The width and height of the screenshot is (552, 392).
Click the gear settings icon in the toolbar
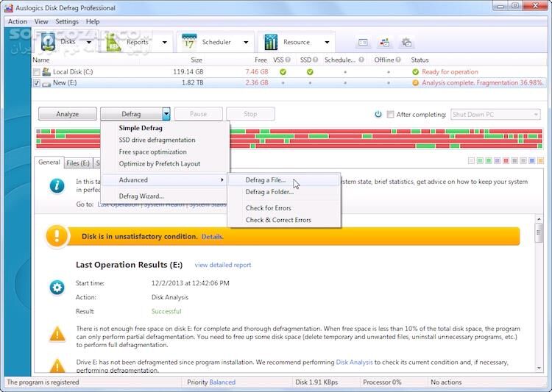coord(406,43)
